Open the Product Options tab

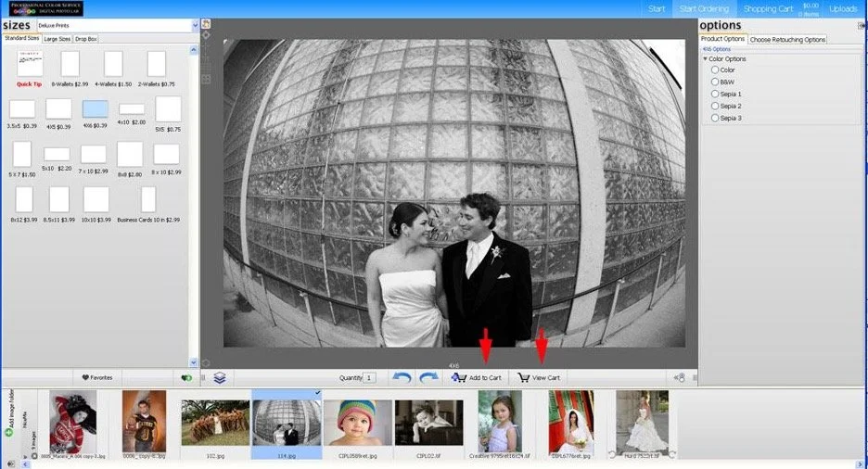tap(723, 39)
